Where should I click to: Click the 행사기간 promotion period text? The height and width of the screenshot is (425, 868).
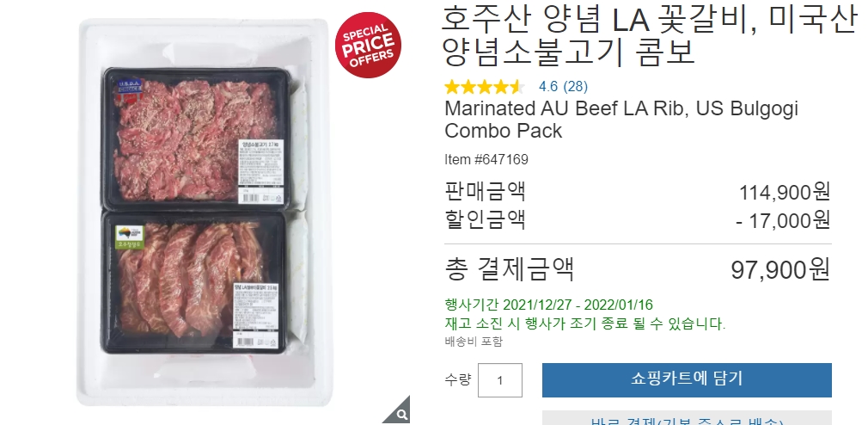pyautogui.click(x=548, y=305)
